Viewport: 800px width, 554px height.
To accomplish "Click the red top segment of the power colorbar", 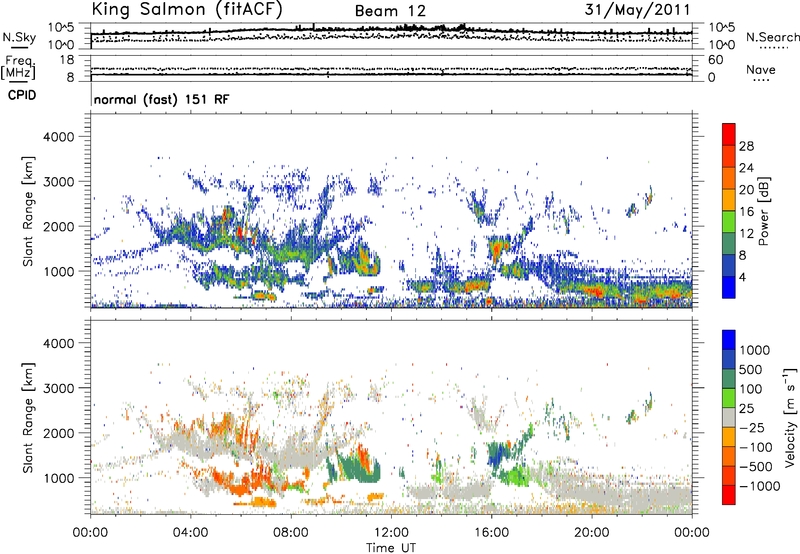I will pos(729,134).
